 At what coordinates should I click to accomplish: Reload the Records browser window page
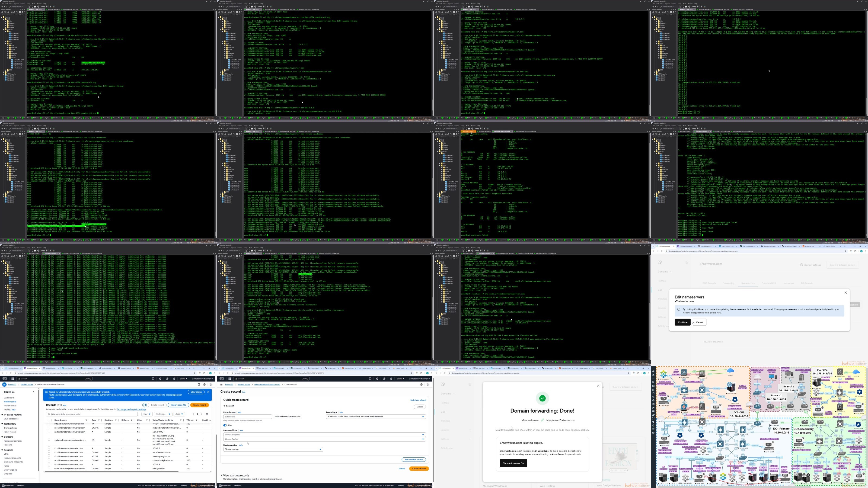click(11, 373)
